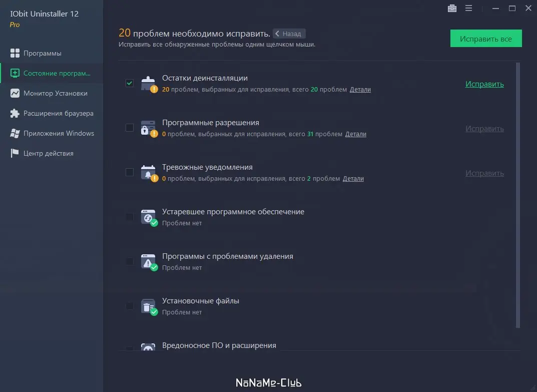Screen dimensions: 537x392
Task: Click the Исправить все green button
Action: (x=486, y=39)
